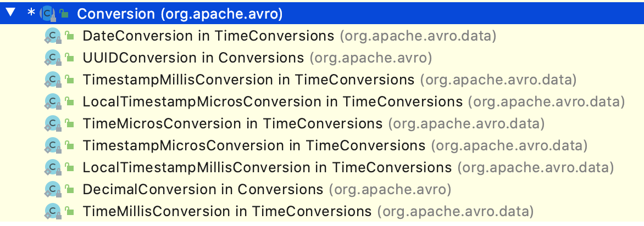The image size is (644, 226).
Task: Select Conversion (org.apache.avro) root item
Action: click(x=180, y=14)
